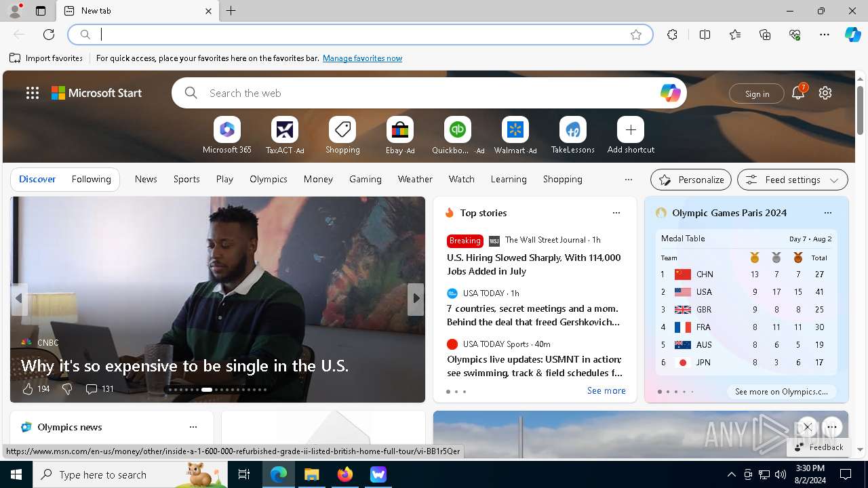Toggle split screen in Edge toolbar
The width and height of the screenshot is (868, 488).
coord(705,35)
